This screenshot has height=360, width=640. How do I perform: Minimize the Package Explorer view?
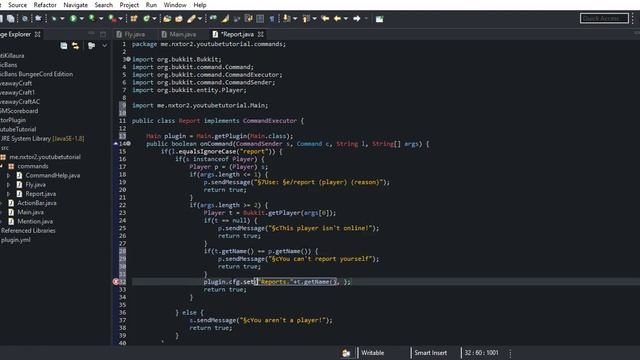[91, 34]
